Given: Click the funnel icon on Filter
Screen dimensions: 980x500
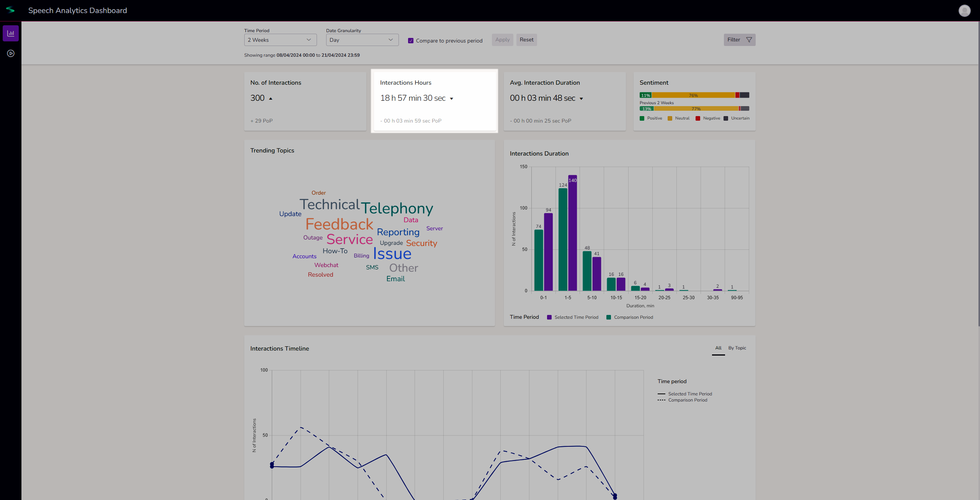Looking at the screenshot, I should point(749,40).
